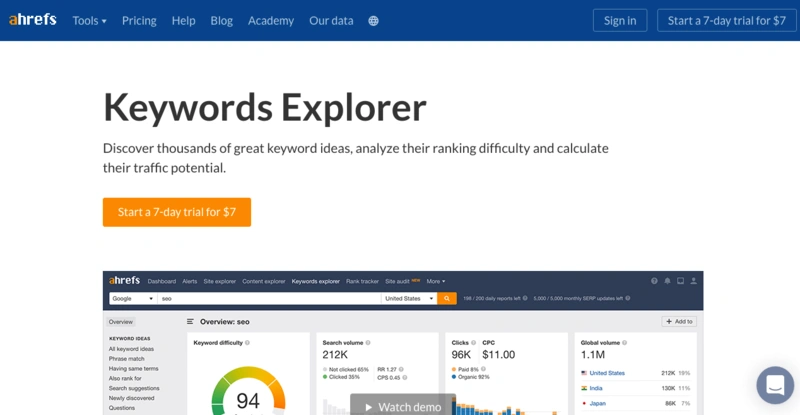The height and width of the screenshot is (415, 800).
Task: Click the monitor icon in demo header
Action: coord(680,281)
